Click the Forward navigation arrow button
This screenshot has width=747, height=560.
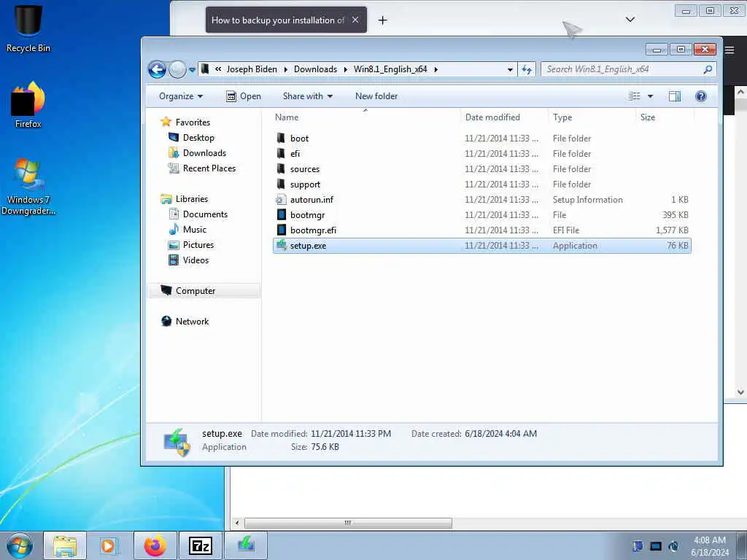pyautogui.click(x=178, y=69)
